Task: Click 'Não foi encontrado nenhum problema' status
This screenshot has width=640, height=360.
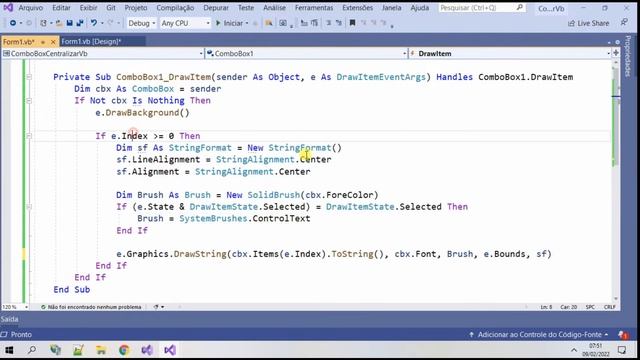Action: click(x=91, y=307)
